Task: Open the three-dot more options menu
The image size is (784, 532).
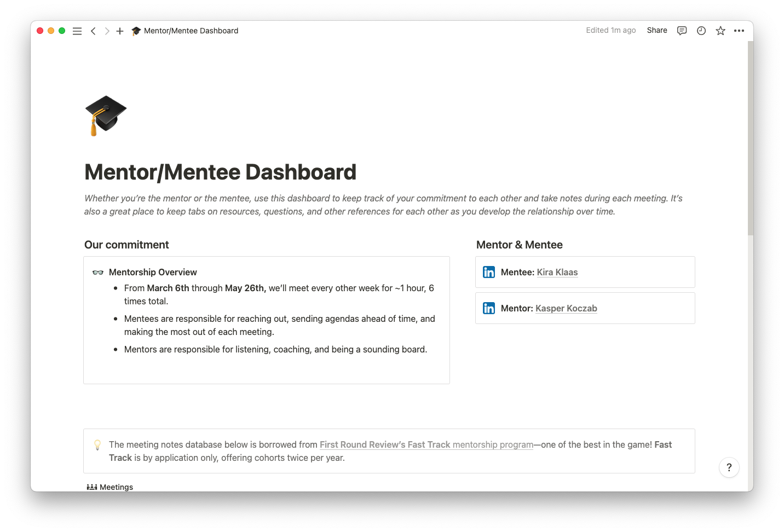Action: coord(739,31)
